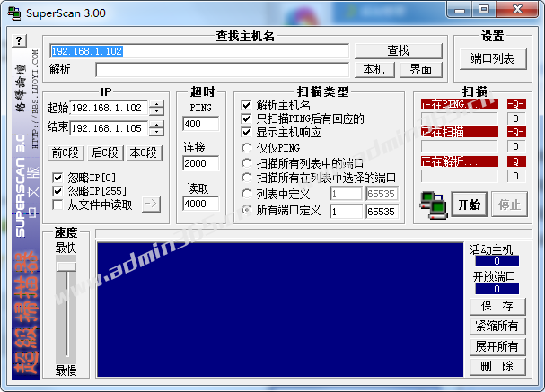Click the 本机 button
The height and width of the screenshot is (392, 545).
click(374, 70)
